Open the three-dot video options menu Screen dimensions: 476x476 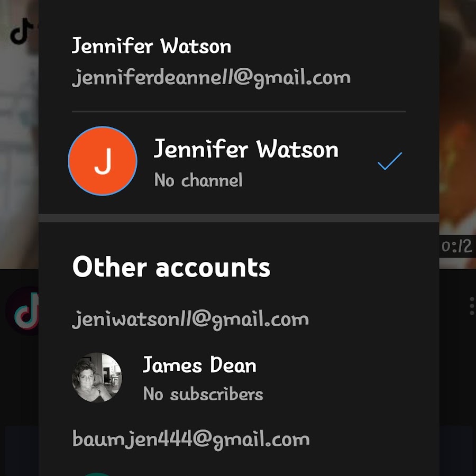coord(472,306)
